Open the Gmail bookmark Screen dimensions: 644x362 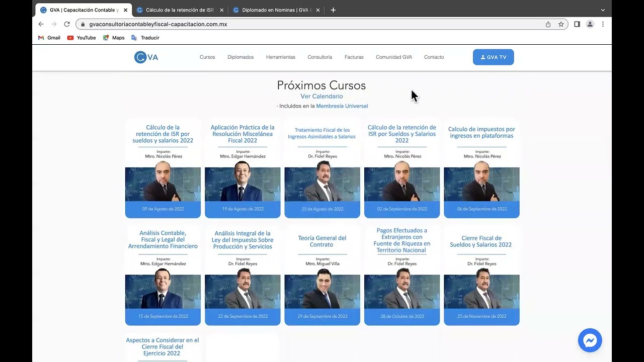pyautogui.click(x=49, y=38)
